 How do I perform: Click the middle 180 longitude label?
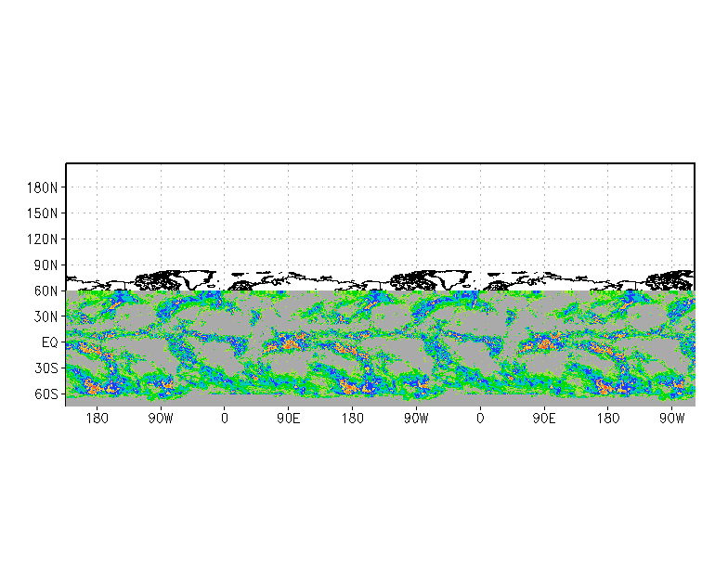coord(353,419)
